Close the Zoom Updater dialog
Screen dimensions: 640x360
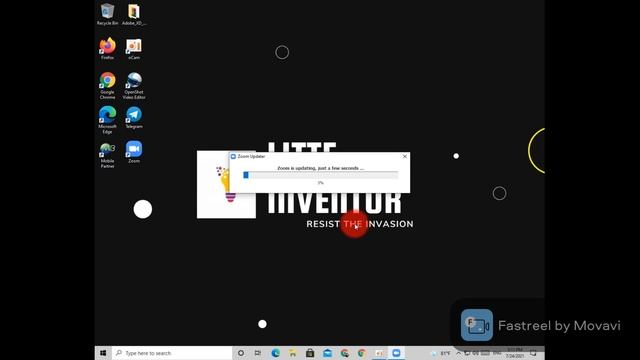pyautogui.click(x=404, y=156)
